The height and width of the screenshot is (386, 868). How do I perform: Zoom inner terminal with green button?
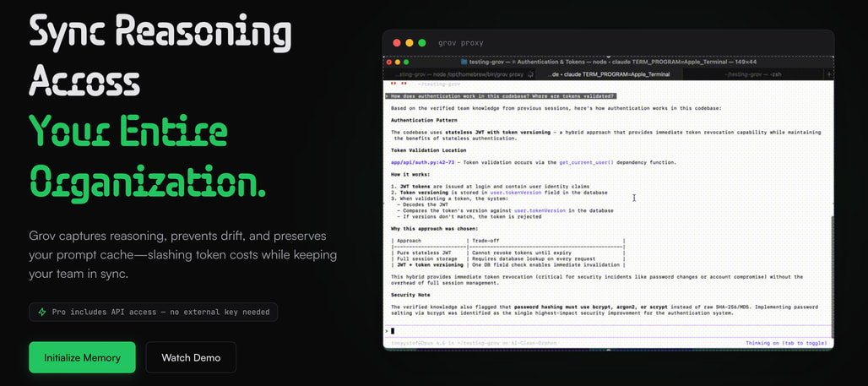point(403,63)
